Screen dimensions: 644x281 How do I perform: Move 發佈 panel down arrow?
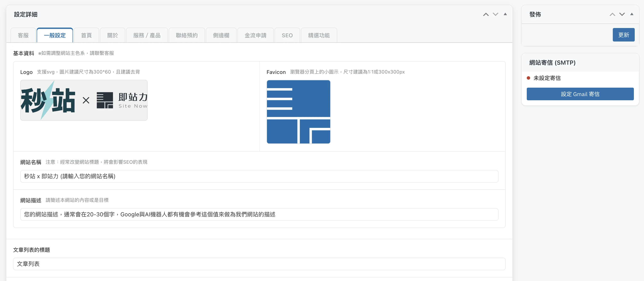point(622,14)
